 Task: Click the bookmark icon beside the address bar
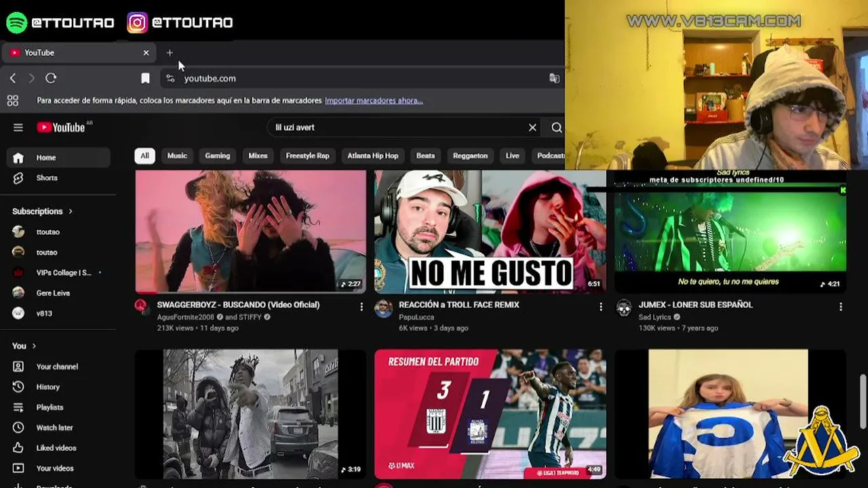[145, 79]
